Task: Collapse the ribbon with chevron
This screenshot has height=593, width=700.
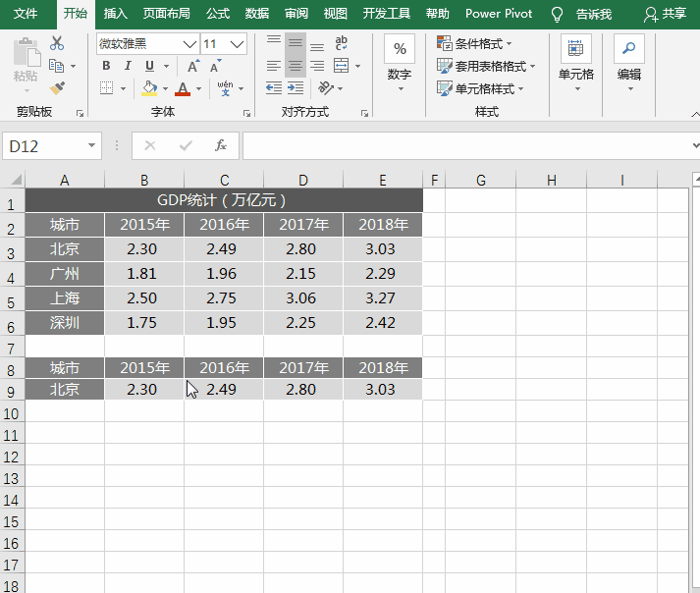Action: coord(695,114)
